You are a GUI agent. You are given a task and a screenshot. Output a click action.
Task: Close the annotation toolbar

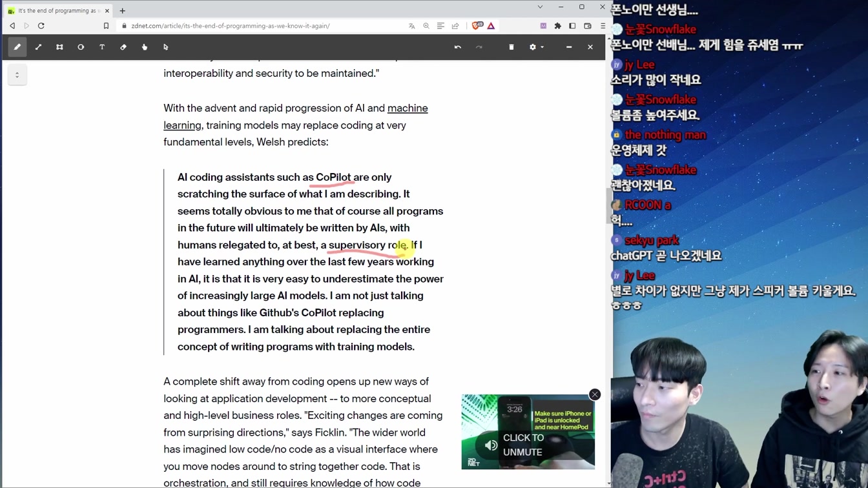tap(590, 47)
